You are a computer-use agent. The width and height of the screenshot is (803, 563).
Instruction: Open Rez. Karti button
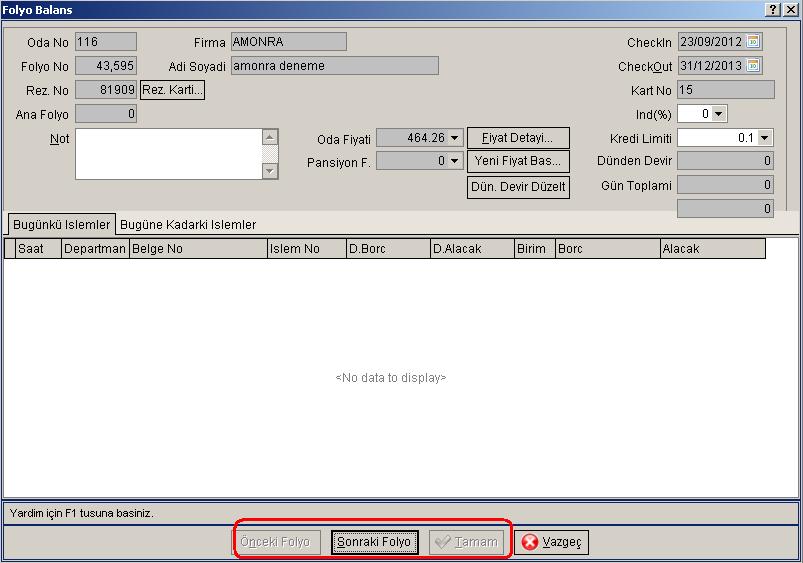click(173, 90)
